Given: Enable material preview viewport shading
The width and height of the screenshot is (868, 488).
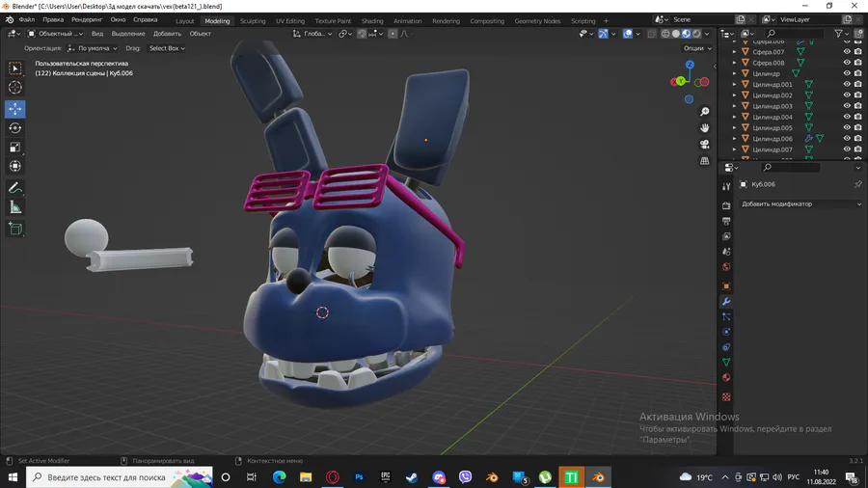Looking at the screenshot, I should (x=686, y=34).
